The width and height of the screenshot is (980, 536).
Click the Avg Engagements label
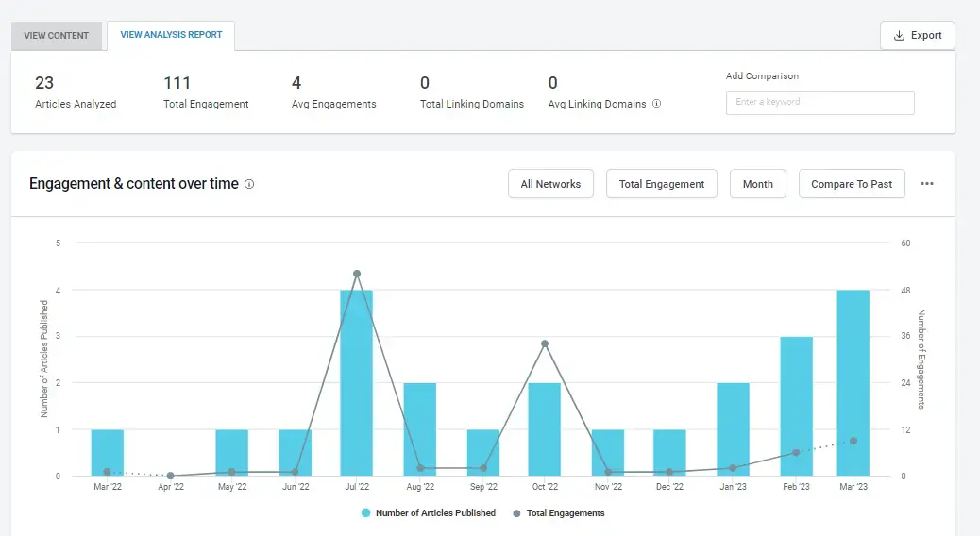[x=334, y=104]
